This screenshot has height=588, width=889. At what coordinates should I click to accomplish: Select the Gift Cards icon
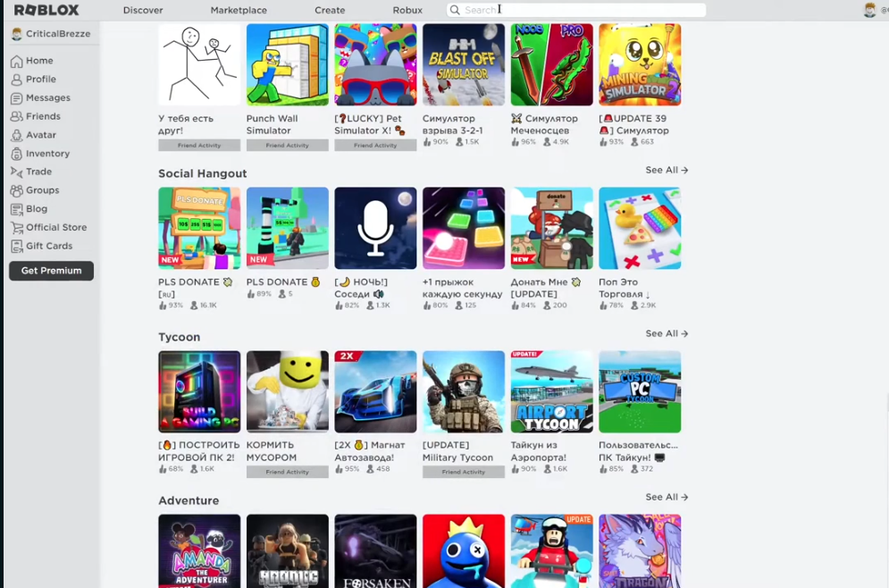pos(16,246)
